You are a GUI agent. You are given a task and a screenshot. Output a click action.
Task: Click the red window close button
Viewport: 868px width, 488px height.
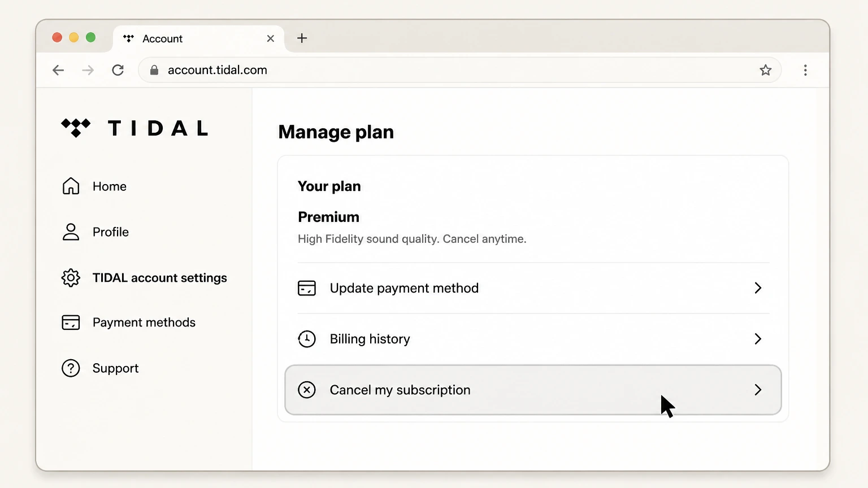(x=57, y=37)
